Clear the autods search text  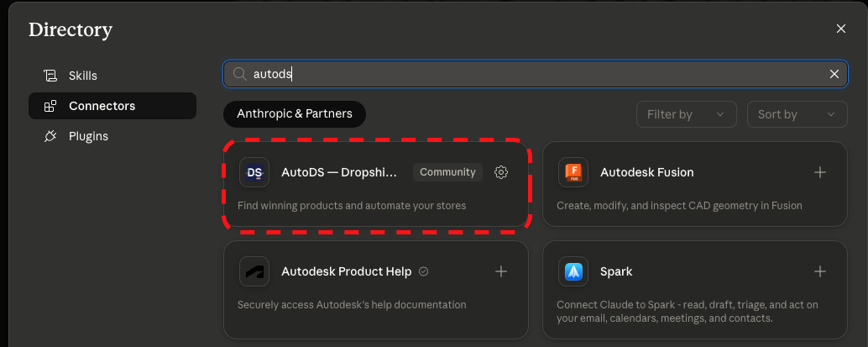834,74
